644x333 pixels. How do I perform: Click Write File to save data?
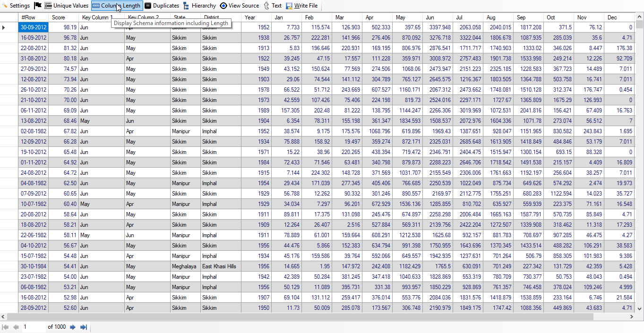pos(301,6)
